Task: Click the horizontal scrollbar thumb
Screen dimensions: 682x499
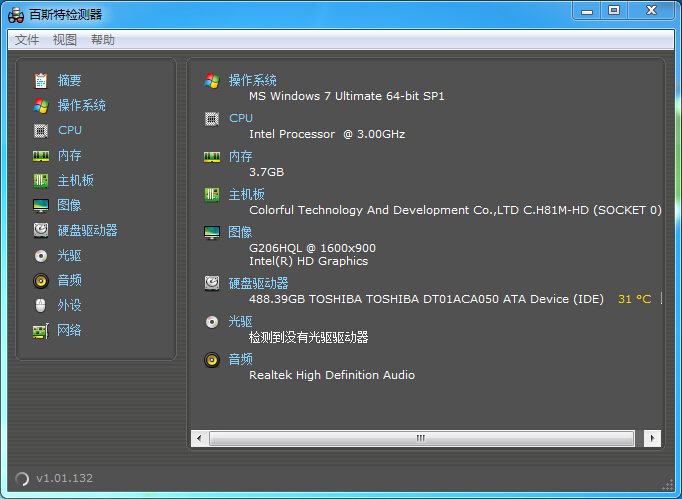Action: click(x=421, y=438)
